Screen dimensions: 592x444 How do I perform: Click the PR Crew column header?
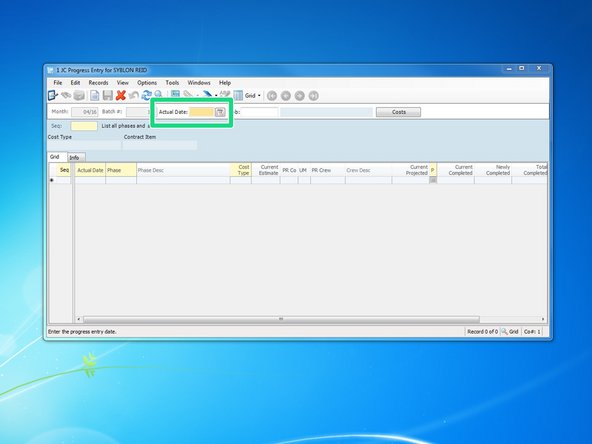click(328, 170)
